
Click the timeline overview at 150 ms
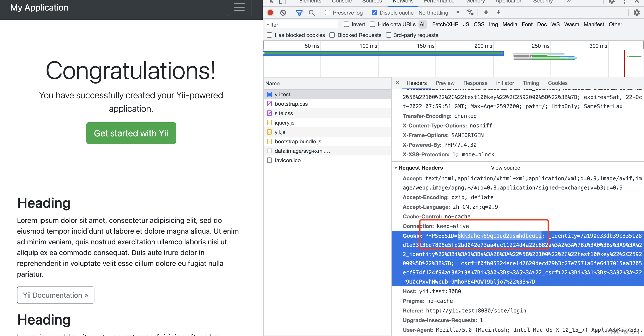[426, 46]
